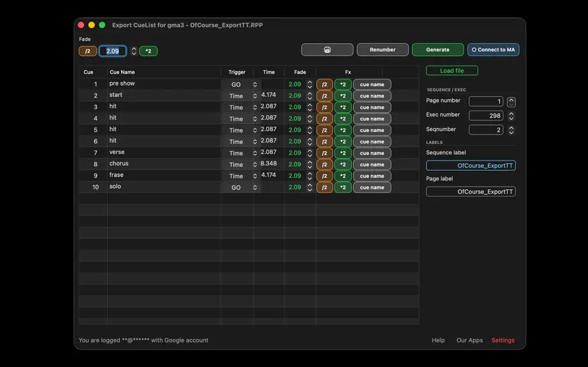Click the Page number stepper
The width and height of the screenshot is (588, 367).
(511, 101)
